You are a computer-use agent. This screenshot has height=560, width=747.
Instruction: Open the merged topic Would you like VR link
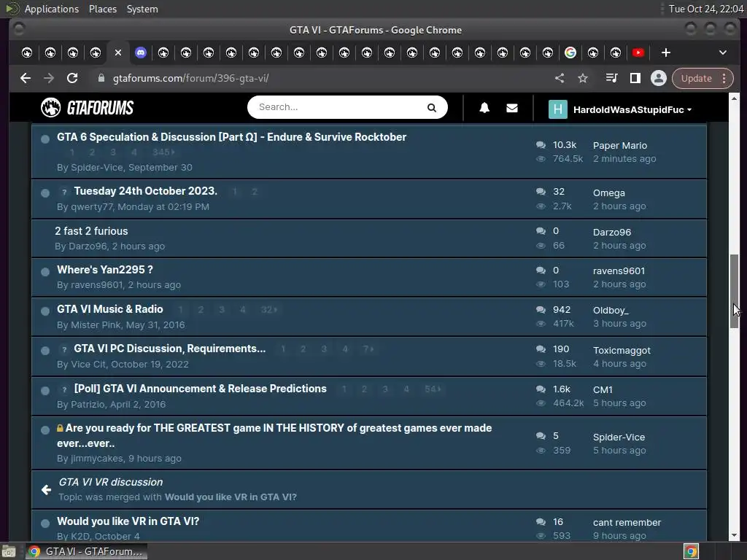click(x=231, y=497)
